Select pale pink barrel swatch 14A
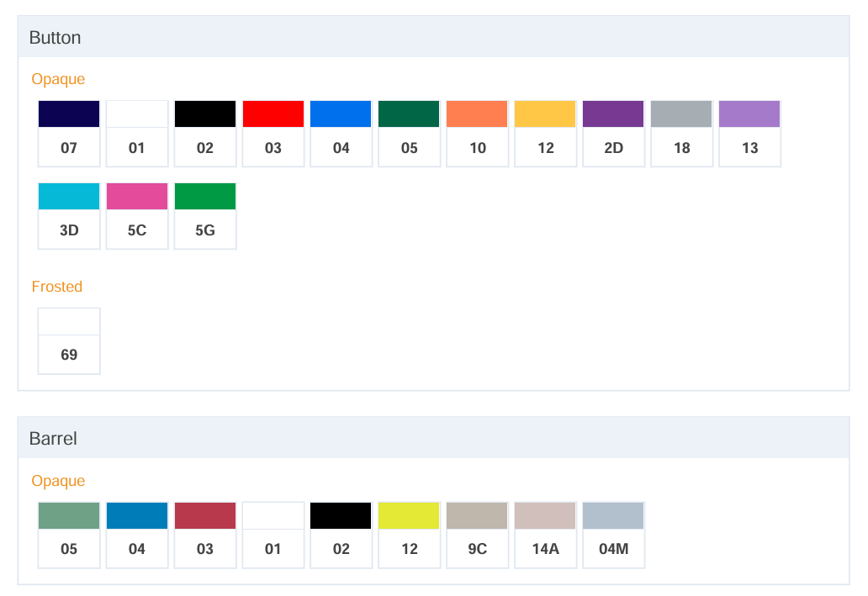 point(546,534)
